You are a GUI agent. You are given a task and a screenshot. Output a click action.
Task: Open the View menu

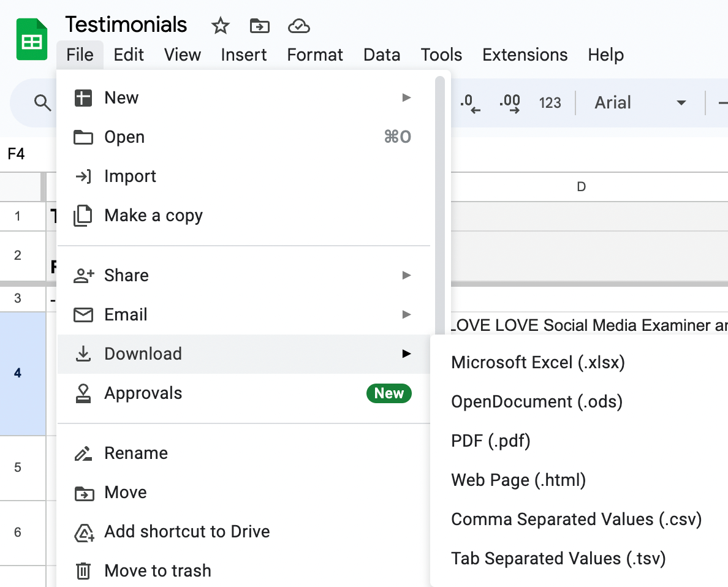(183, 55)
